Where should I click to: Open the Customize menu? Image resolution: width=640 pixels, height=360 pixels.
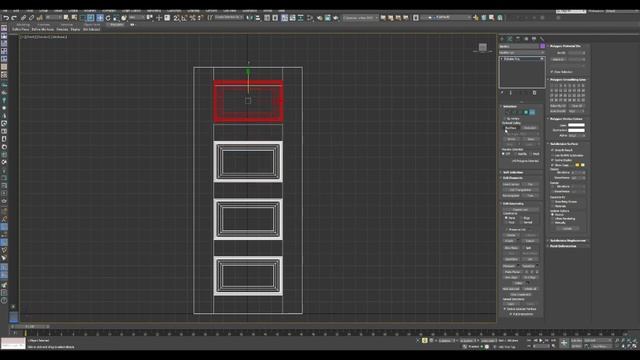coord(174,11)
